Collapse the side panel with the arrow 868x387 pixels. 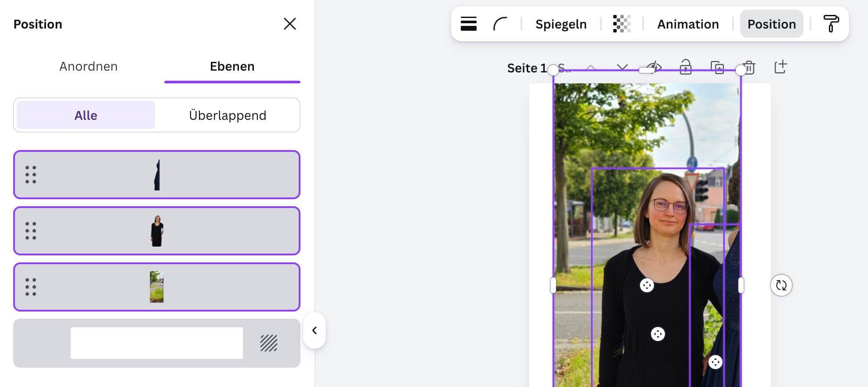click(x=315, y=330)
